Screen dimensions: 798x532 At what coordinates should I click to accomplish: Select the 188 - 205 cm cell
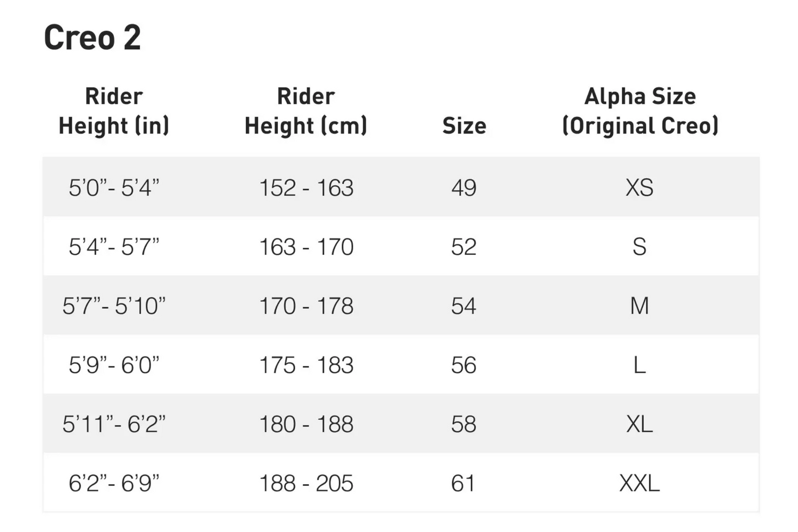pos(306,483)
